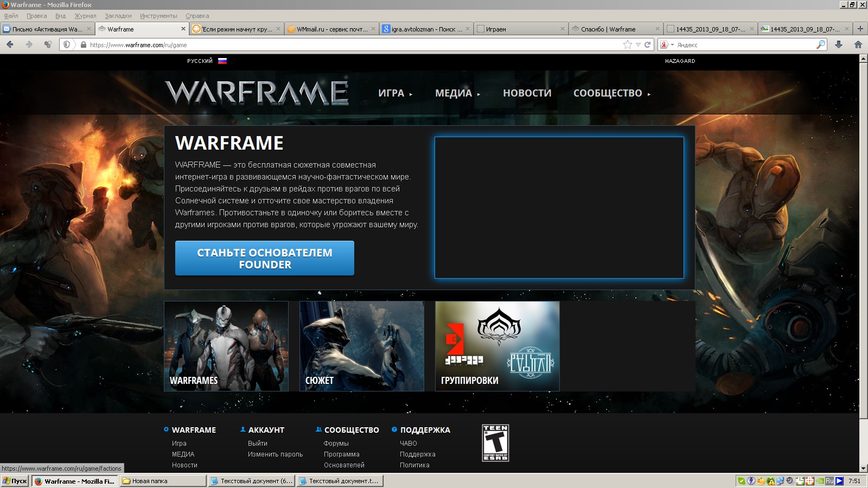Open the 'Текстовый документ (6...' taskbar item
This screenshot has width=868, height=488.
pyautogui.click(x=252, y=480)
